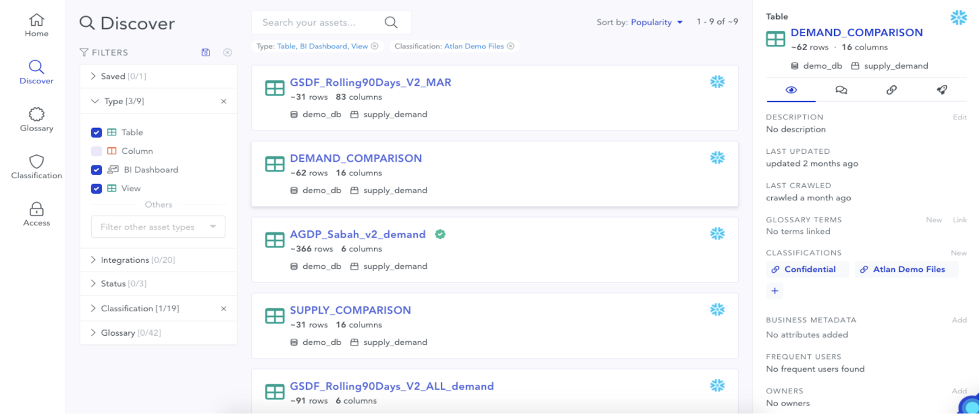Image resolution: width=980 pixels, height=416 pixels.
Task: Switch to the discussion comments tab
Action: (x=841, y=90)
